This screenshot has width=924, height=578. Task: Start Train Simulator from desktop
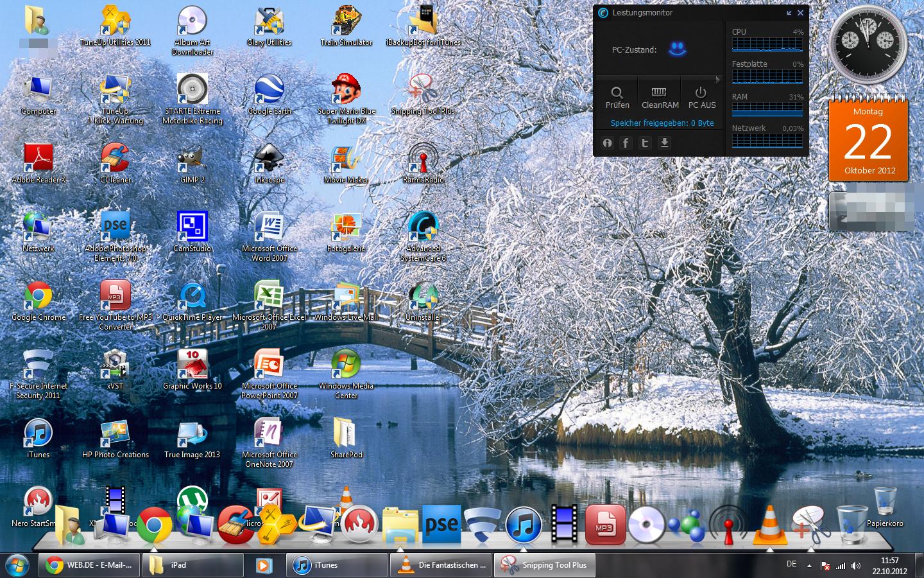pyautogui.click(x=346, y=26)
